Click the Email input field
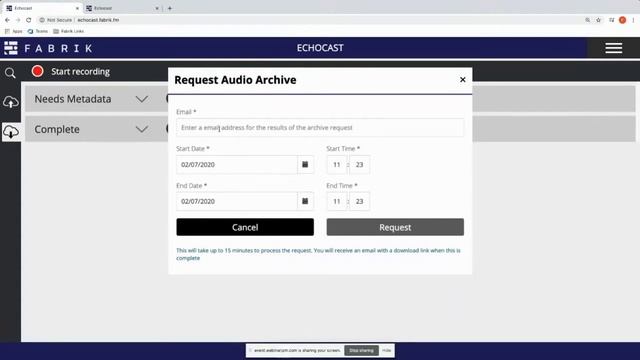This screenshot has width=640, height=360. point(320,128)
